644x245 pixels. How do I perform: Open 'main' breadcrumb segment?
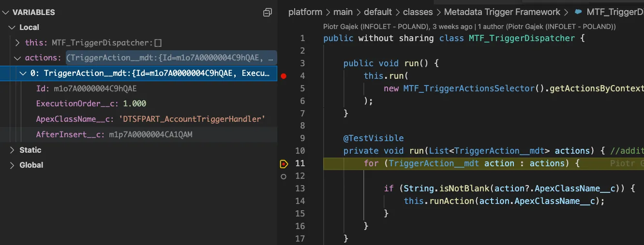pyautogui.click(x=343, y=12)
